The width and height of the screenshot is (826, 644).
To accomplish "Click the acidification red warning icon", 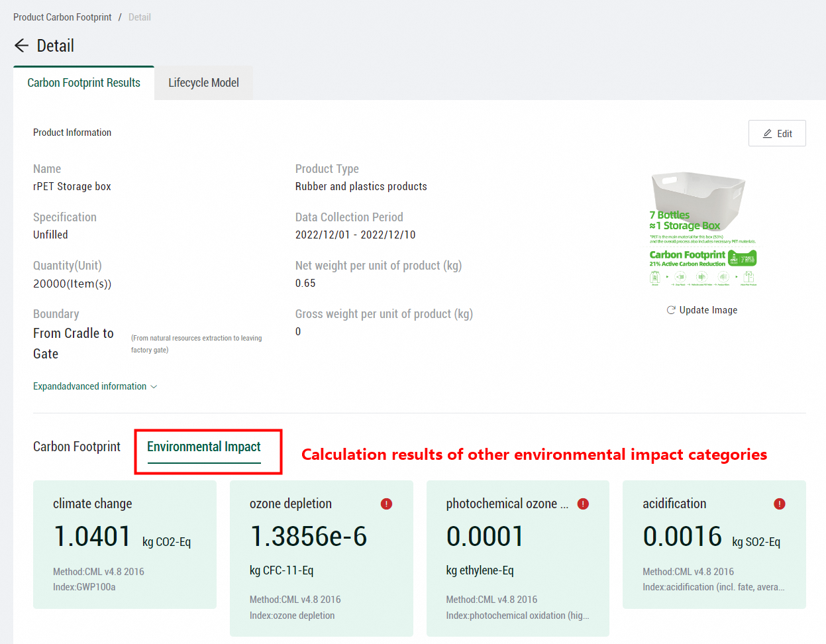I will click(x=780, y=504).
